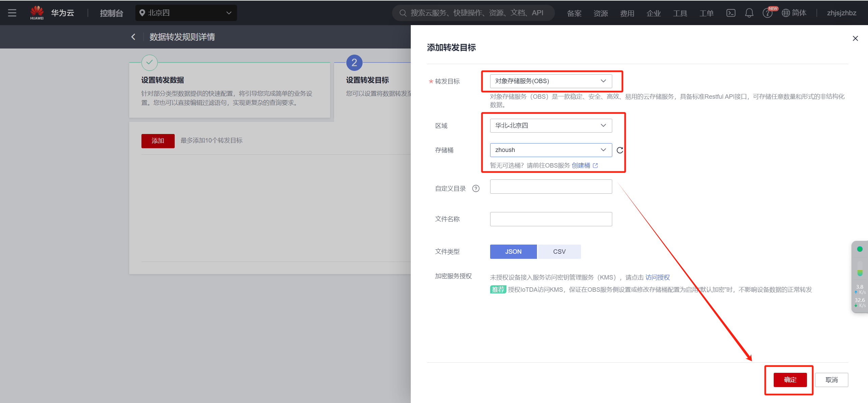Select JSON file type
The height and width of the screenshot is (403, 868).
tap(513, 252)
